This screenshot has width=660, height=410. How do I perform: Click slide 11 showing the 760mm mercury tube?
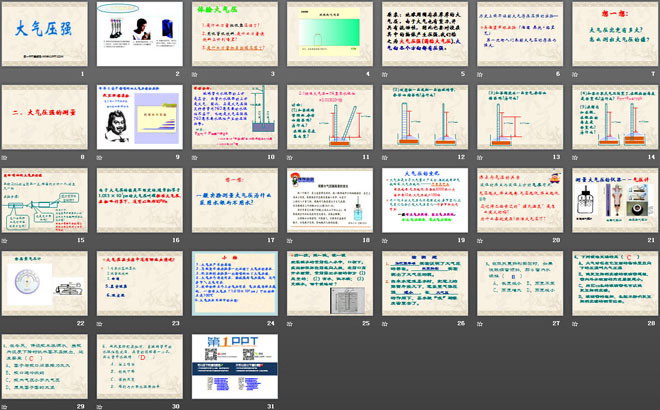pyautogui.click(x=327, y=120)
